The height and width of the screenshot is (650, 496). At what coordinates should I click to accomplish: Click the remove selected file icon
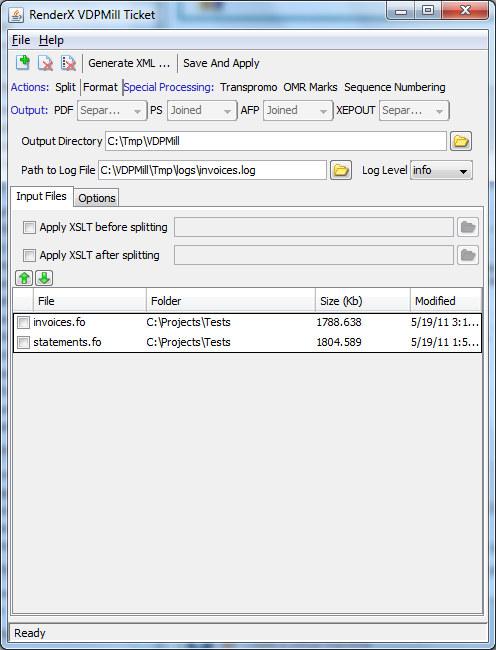tap(46, 63)
